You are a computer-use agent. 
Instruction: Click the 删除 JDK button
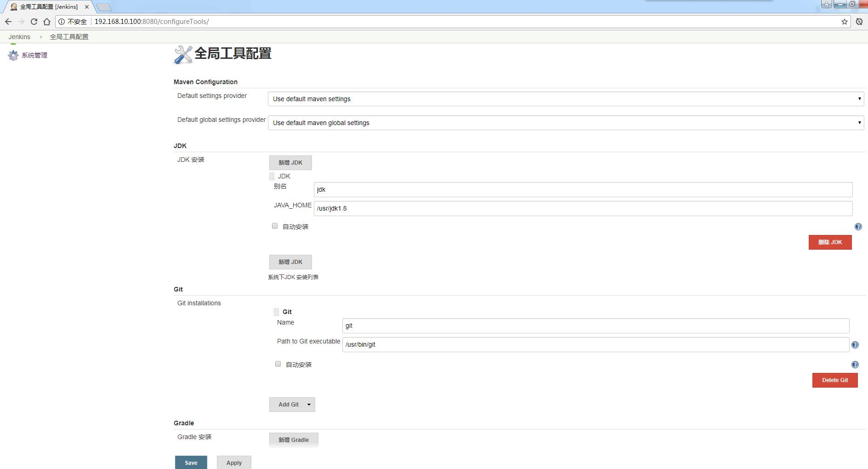(830, 242)
